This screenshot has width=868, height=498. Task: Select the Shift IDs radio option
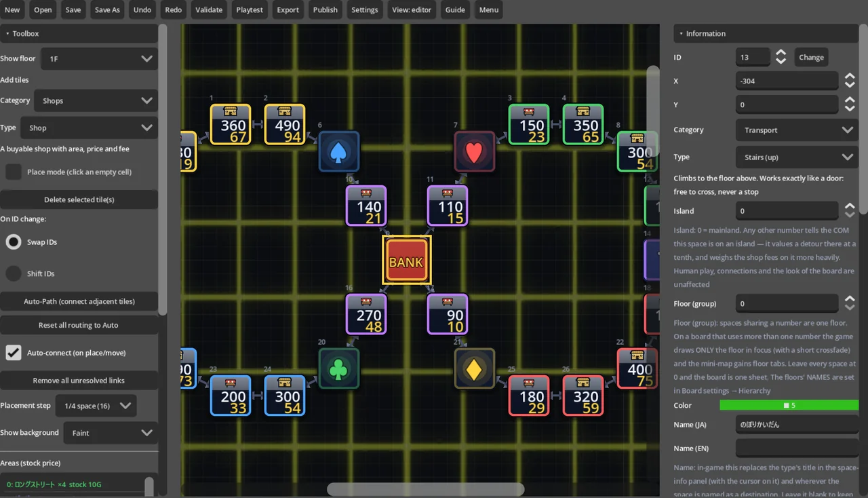pyautogui.click(x=14, y=273)
